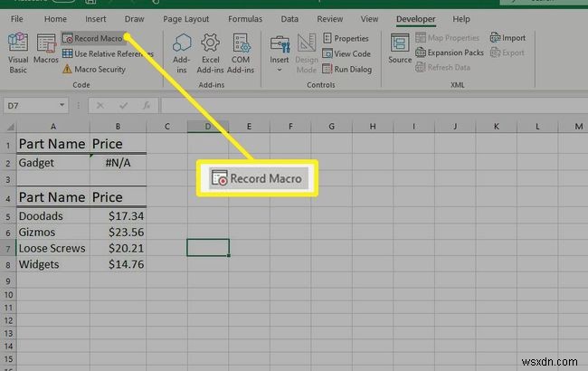Click in the formula bar input

pyautogui.click(x=375, y=106)
